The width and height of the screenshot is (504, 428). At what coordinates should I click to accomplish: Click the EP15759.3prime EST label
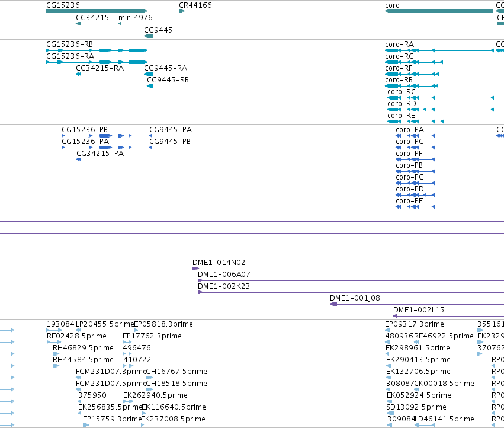(112, 419)
